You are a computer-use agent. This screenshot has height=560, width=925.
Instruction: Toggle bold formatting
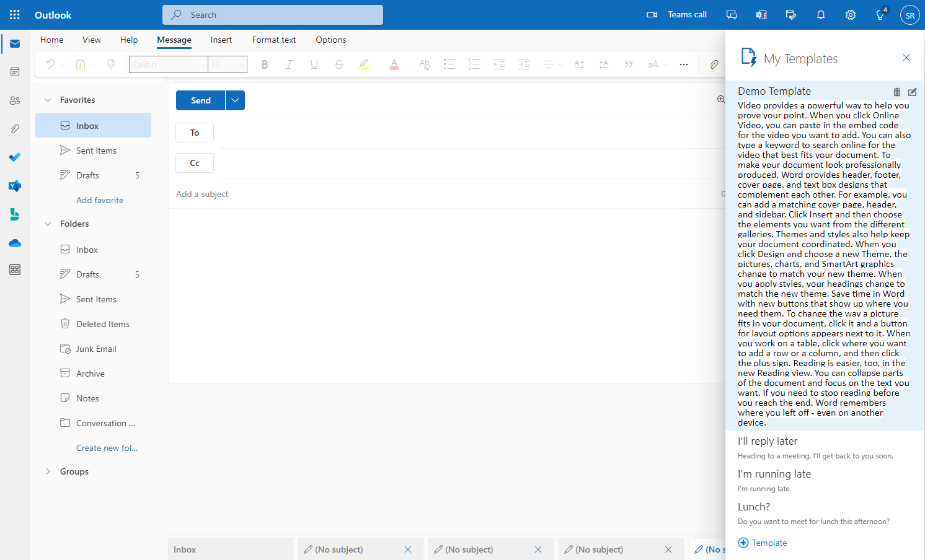pos(265,64)
